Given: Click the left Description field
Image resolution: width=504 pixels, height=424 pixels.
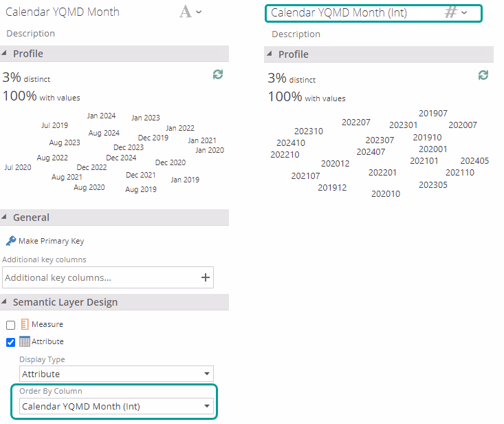Looking at the screenshot, I should point(31,33).
